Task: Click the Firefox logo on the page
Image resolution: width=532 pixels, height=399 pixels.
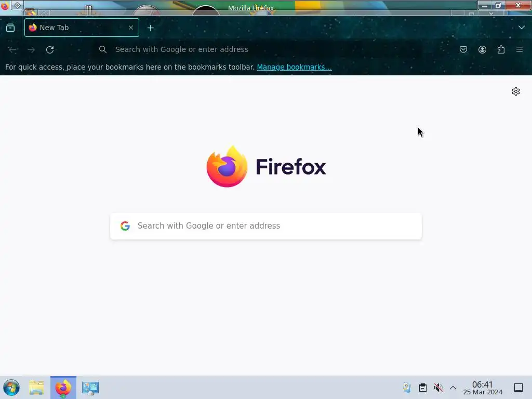Action: [267, 167]
